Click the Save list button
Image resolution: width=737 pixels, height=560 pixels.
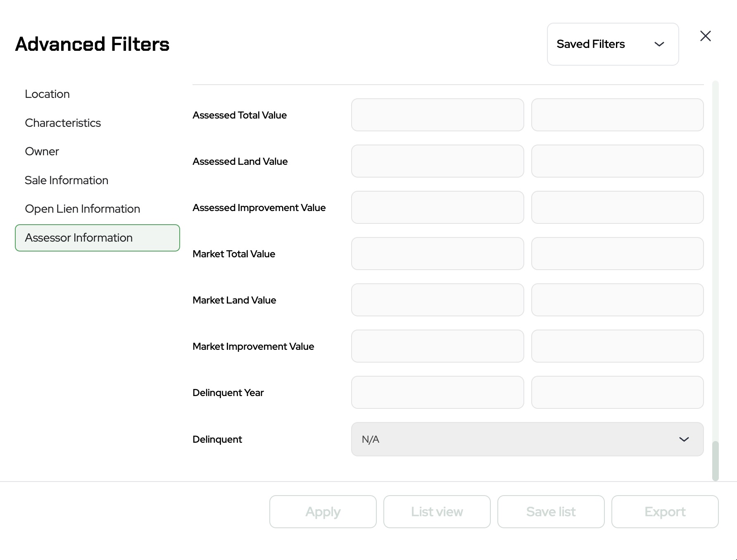pos(551,512)
